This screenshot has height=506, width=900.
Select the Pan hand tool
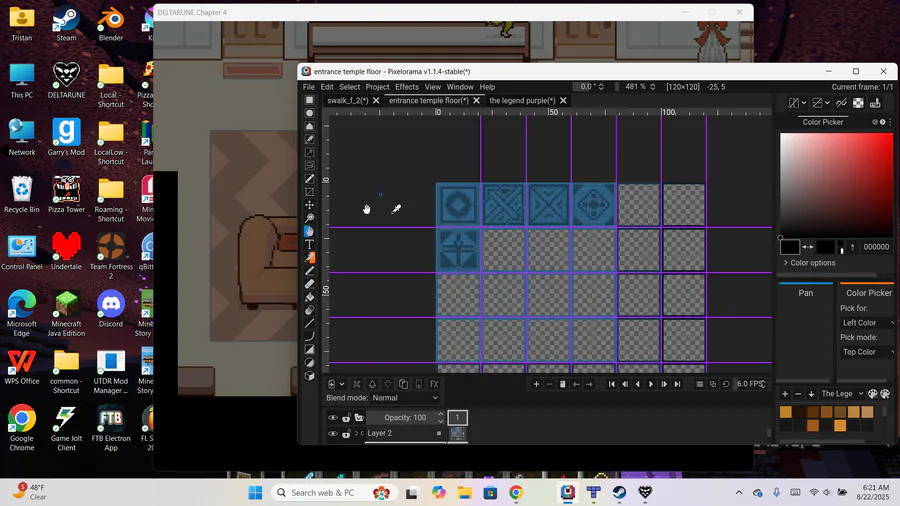tap(309, 231)
